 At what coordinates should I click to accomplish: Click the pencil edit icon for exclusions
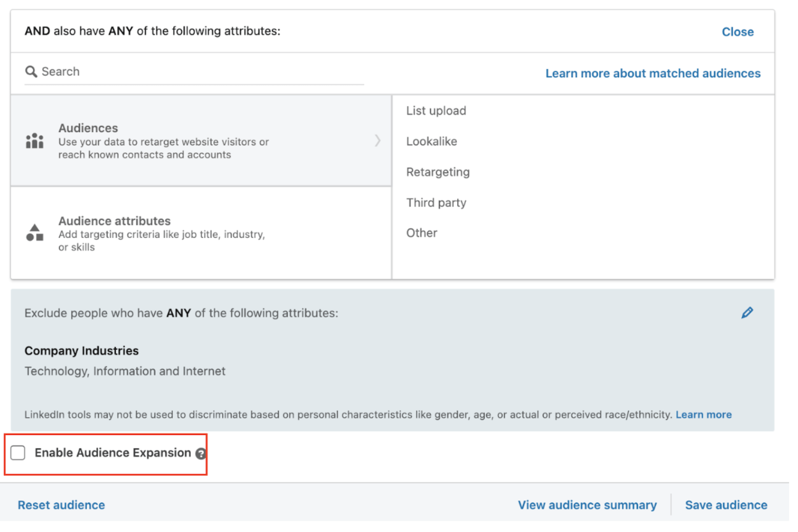pyautogui.click(x=747, y=313)
